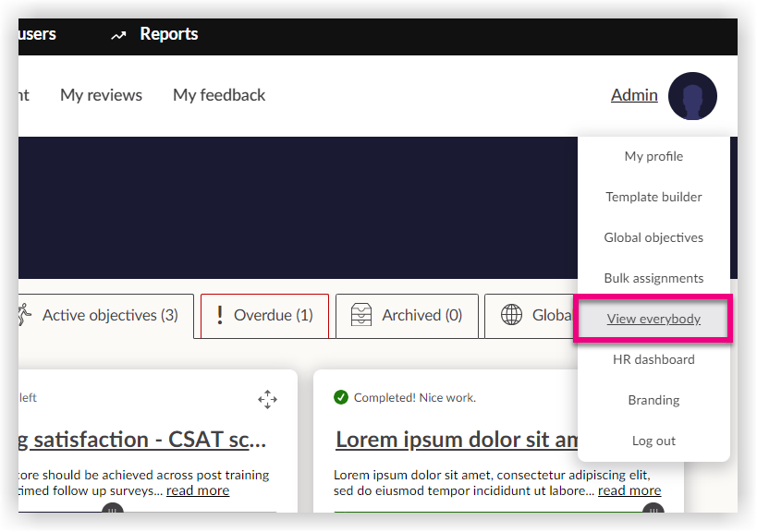Log out via the Admin menu
757x532 pixels.
[x=653, y=441]
